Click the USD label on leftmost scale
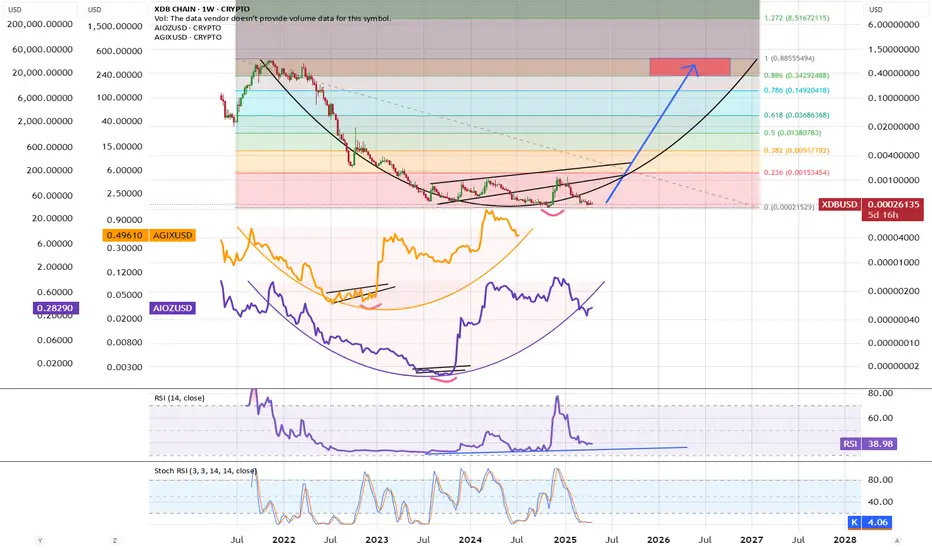932x550 pixels. [x=14, y=10]
